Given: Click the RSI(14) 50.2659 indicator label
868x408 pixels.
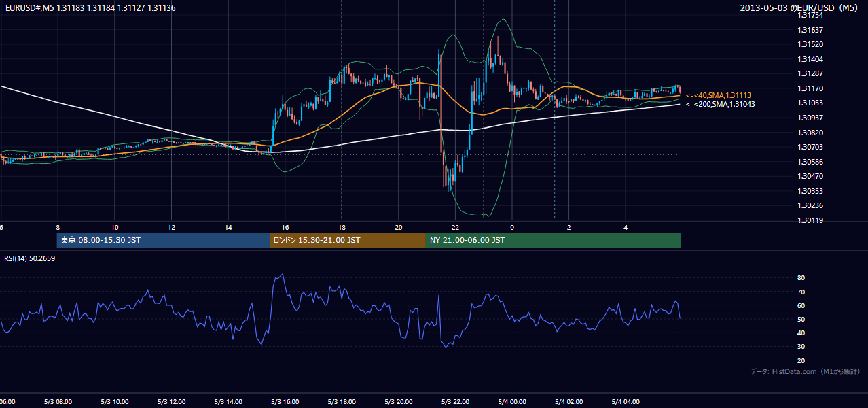Looking at the screenshot, I should pyautogui.click(x=30, y=258).
